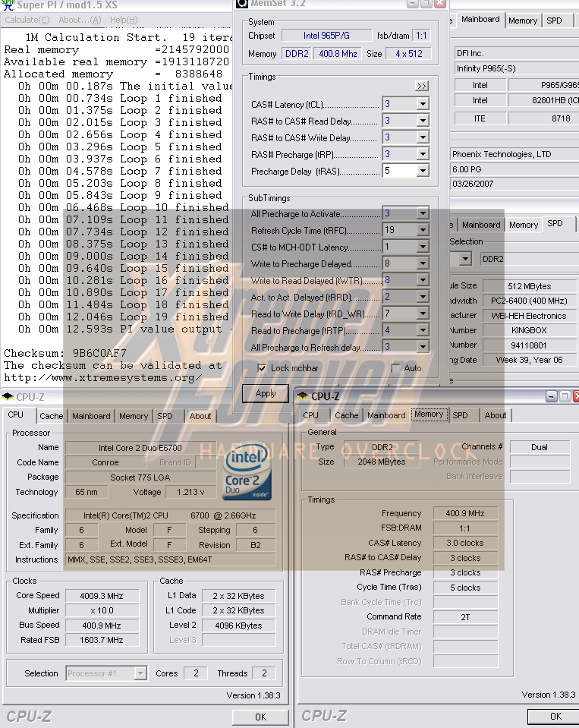The width and height of the screenshot is (579, 728).
Task: Click the http://www.xtremesystems.org/ text
Action: [103, 378]
